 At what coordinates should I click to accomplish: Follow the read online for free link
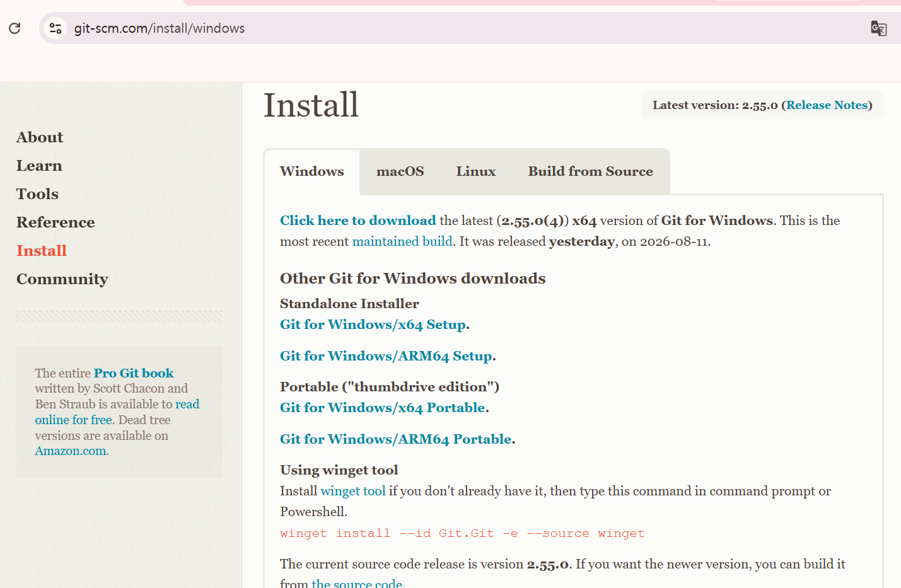point(117,412)
